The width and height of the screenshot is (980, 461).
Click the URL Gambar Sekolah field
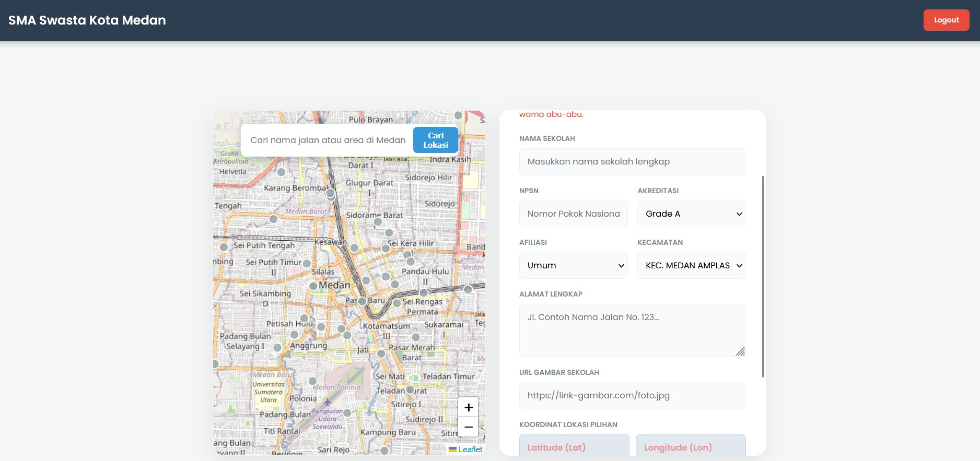(632, 396)
